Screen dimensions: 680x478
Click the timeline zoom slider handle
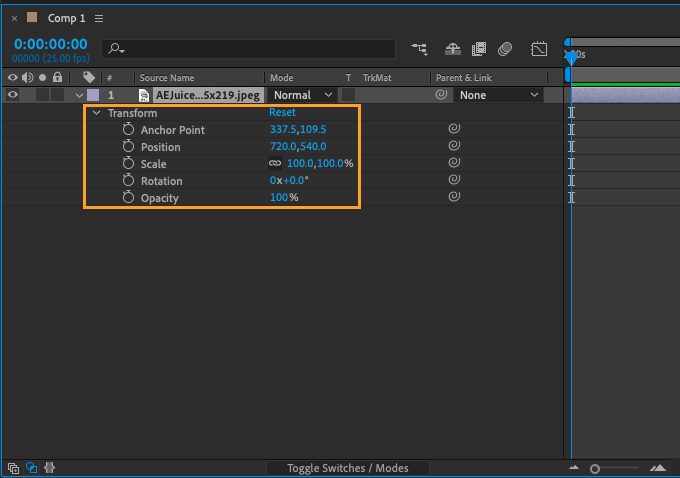click(x=595, y=468)
